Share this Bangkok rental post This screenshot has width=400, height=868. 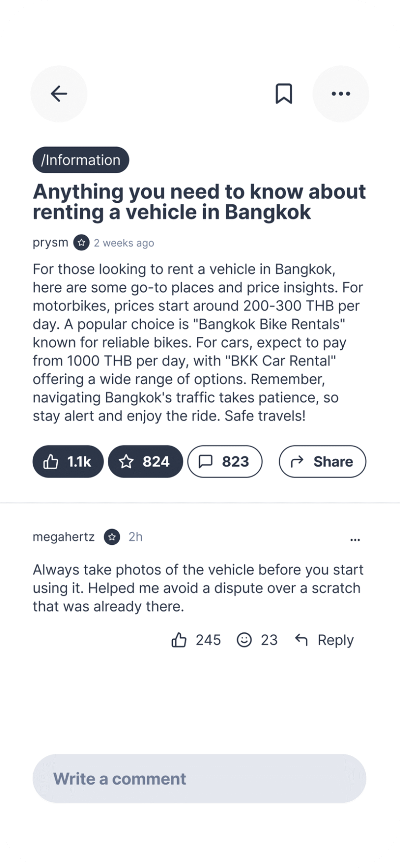coord(322,461)
